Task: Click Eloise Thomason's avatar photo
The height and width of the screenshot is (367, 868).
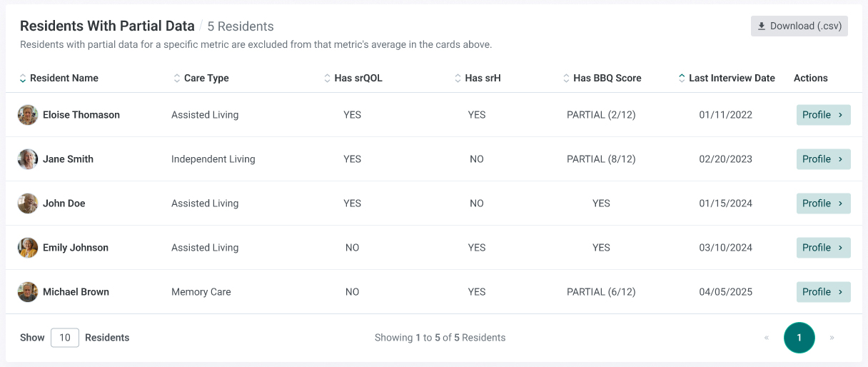Action: point(28,115)
